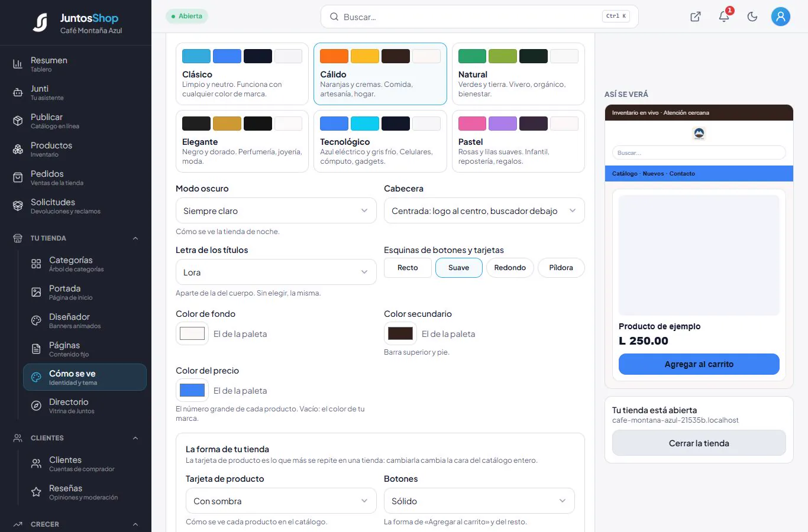Select Redondo corner style
This screenshot has width=808, height=532.
pyautogui.click(x=510, y=268)
